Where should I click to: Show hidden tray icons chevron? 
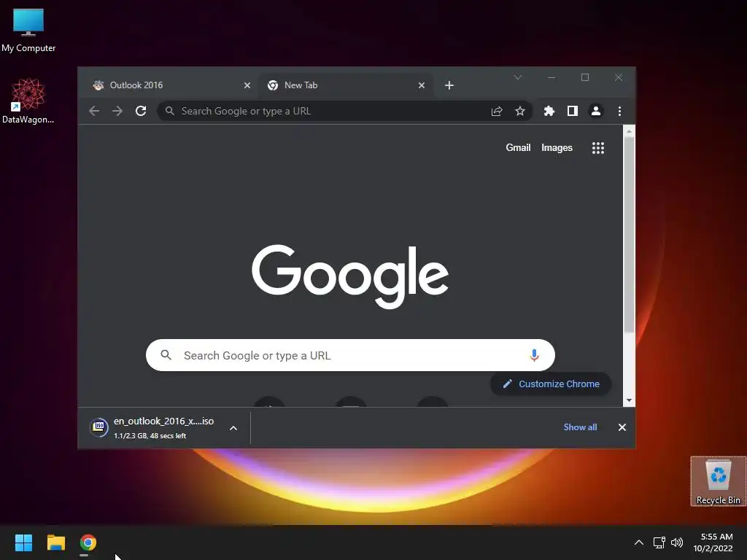[639, 542]
